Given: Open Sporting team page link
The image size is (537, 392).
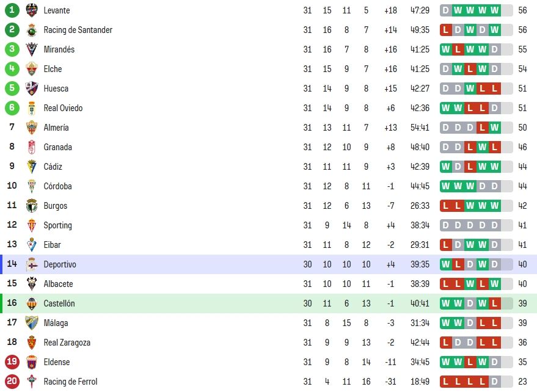Looking at the screenshot, I should (x=58, y=225).
